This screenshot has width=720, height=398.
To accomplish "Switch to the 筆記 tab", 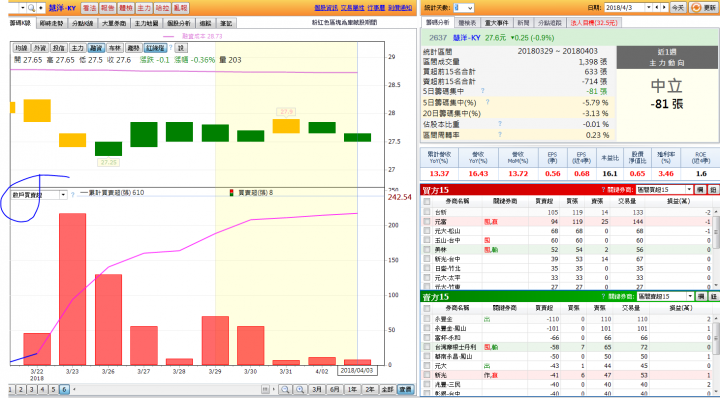I will coord(226,23).
